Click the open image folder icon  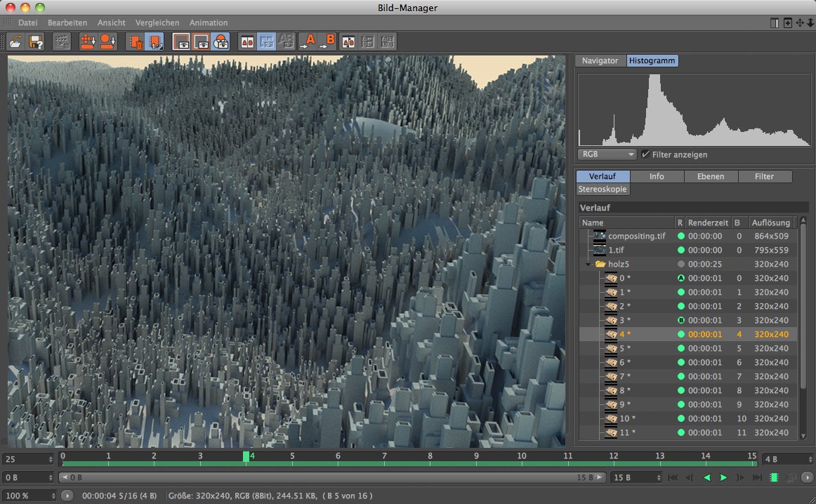15,41
